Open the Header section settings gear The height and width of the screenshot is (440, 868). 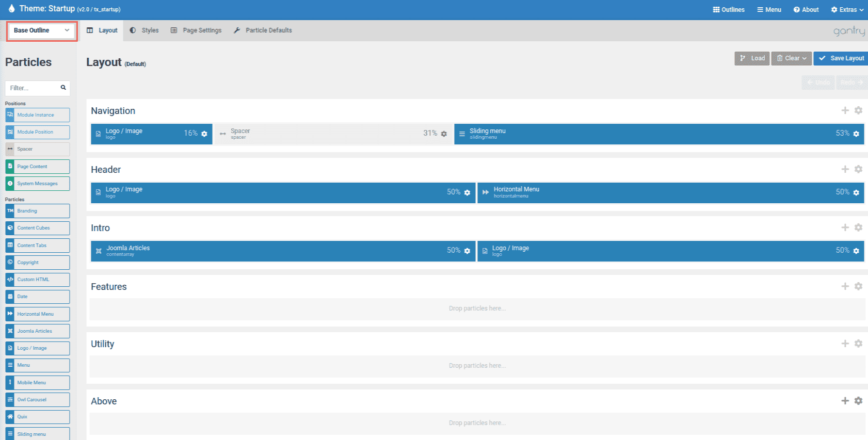click(858, 169)
